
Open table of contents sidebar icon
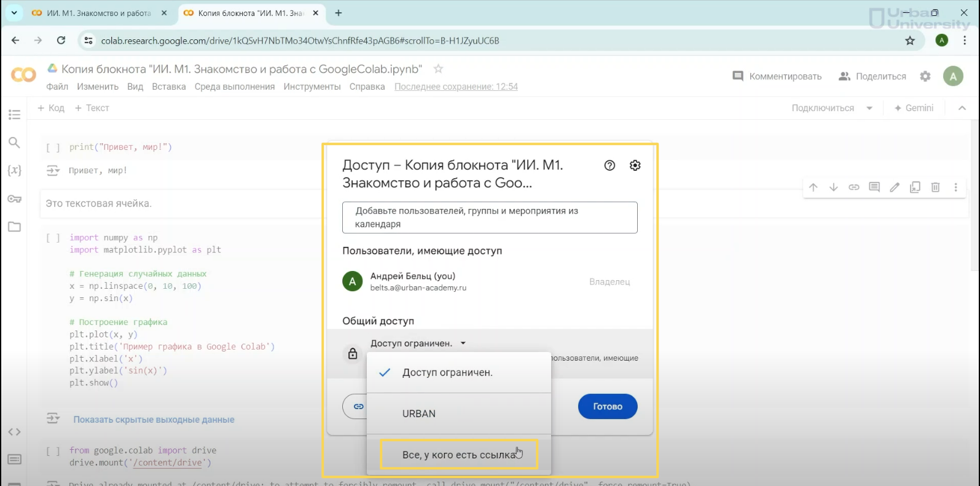click(x=15, y=115)
